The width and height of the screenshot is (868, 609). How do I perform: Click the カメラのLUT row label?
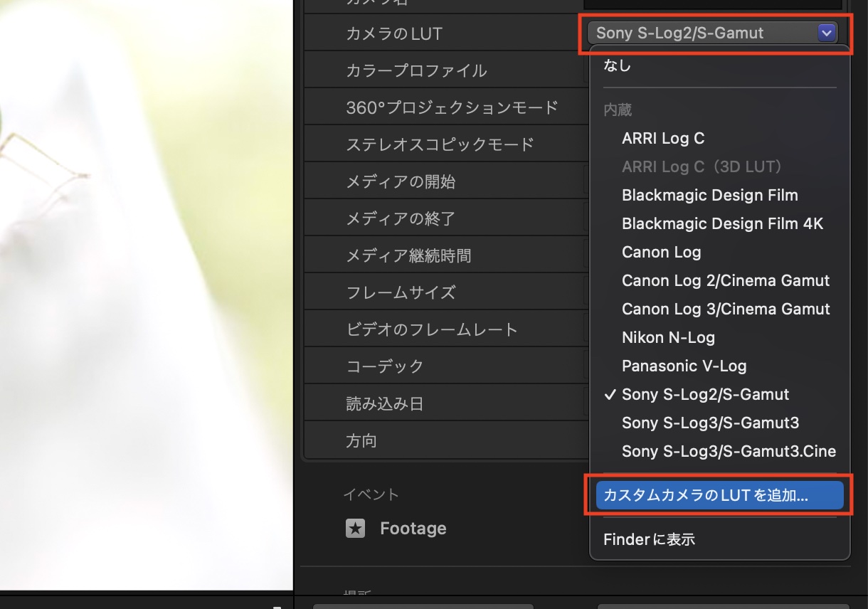pyautogui.click(x=394, y=33)
